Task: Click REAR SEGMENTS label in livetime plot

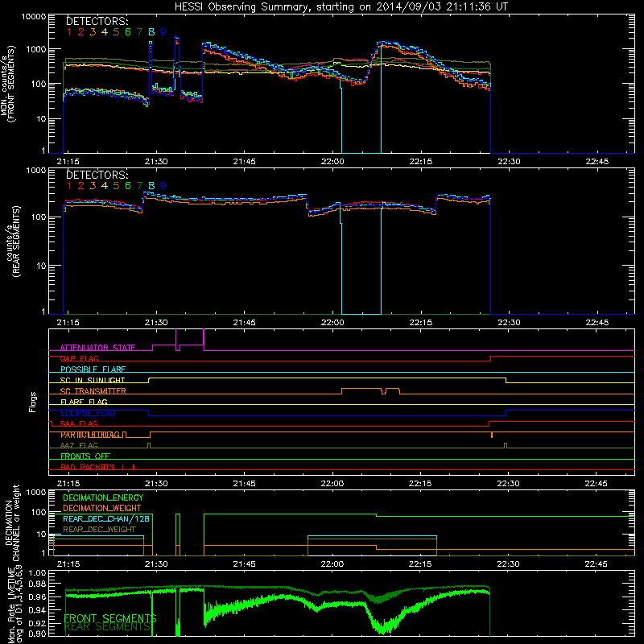Action: pyautogui.click(x=108, y=627)
